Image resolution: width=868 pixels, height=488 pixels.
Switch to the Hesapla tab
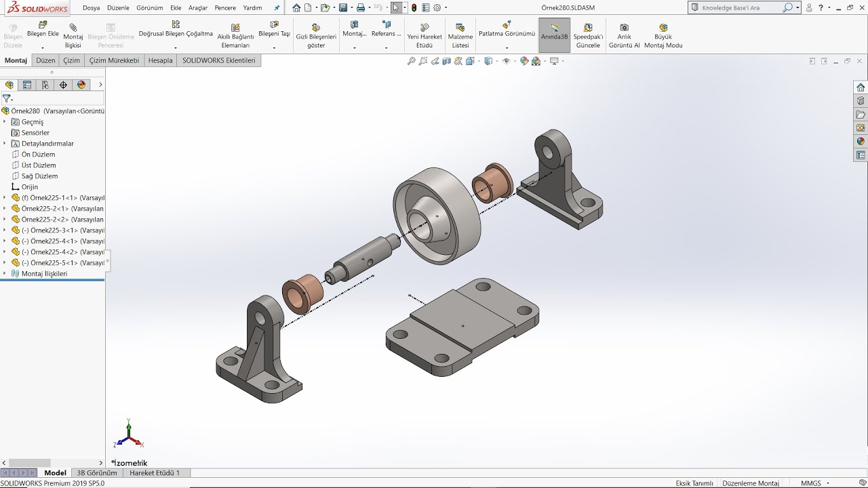(160, 60)
